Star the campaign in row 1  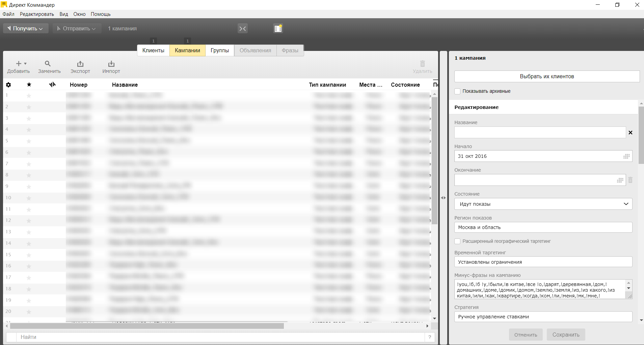point(29,96)
